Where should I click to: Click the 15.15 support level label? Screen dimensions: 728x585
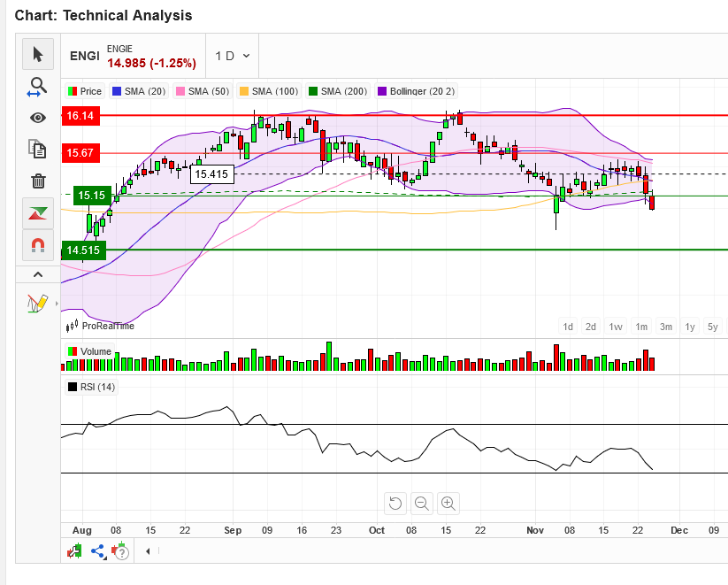[92, 196]
